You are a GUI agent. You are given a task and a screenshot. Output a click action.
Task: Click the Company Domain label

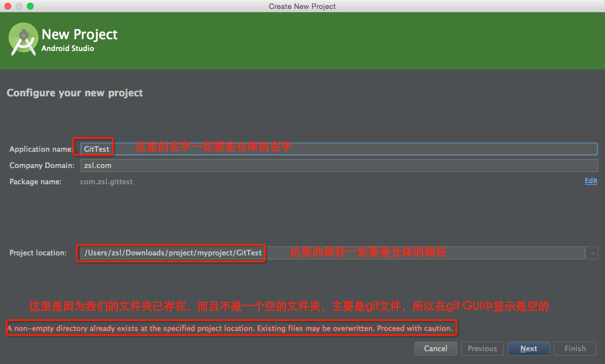[x=42, y=165]
